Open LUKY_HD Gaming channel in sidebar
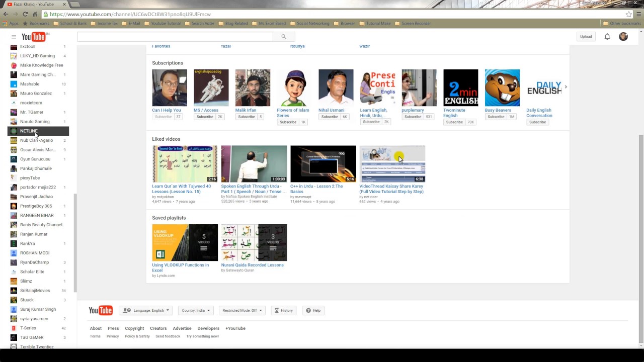644x362 pixels. click(38, 56)
